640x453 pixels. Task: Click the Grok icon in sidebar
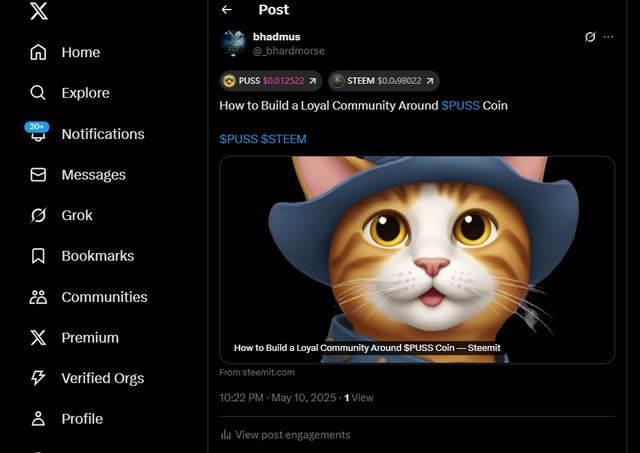click(38, 215)
